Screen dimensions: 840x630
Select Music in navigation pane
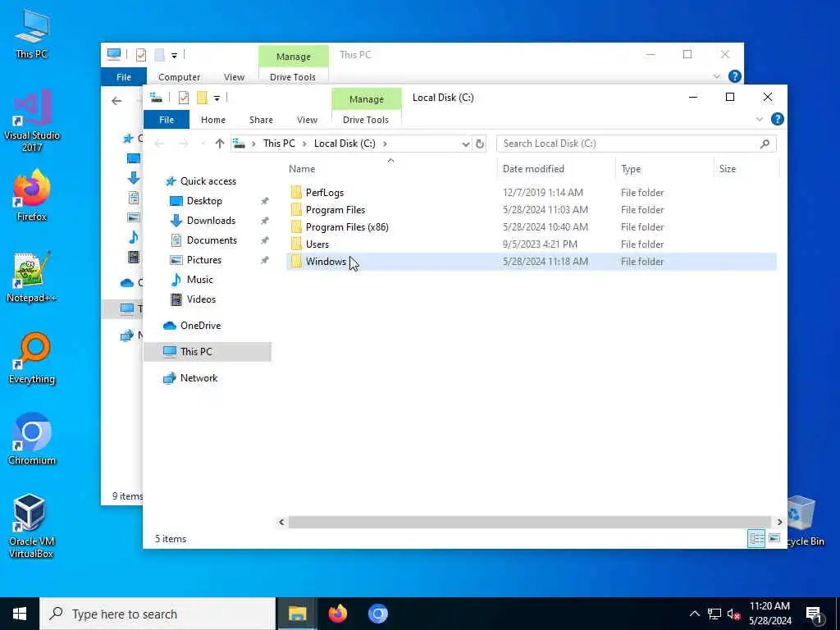pyautogui.click(x=200, y=280)
